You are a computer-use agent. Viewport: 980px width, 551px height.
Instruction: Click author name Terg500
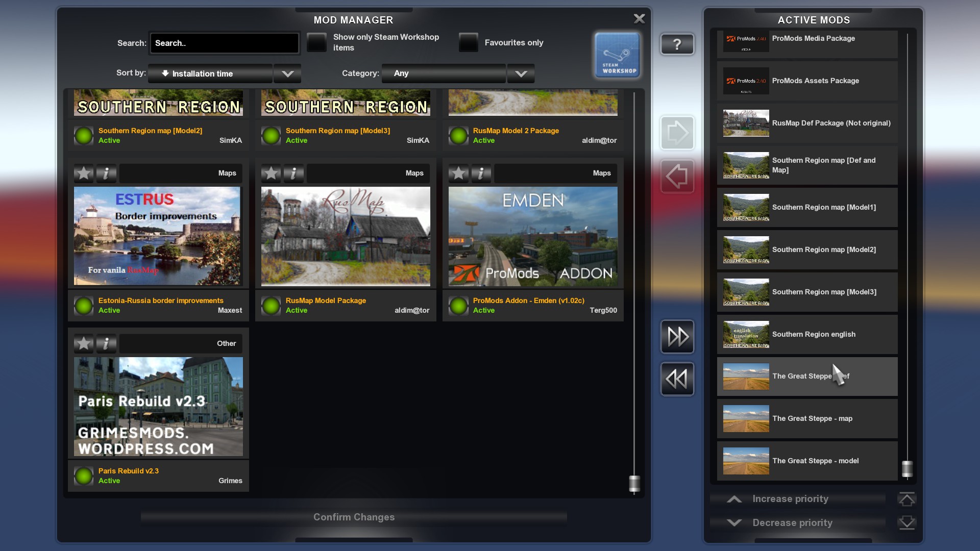point(603,310)
